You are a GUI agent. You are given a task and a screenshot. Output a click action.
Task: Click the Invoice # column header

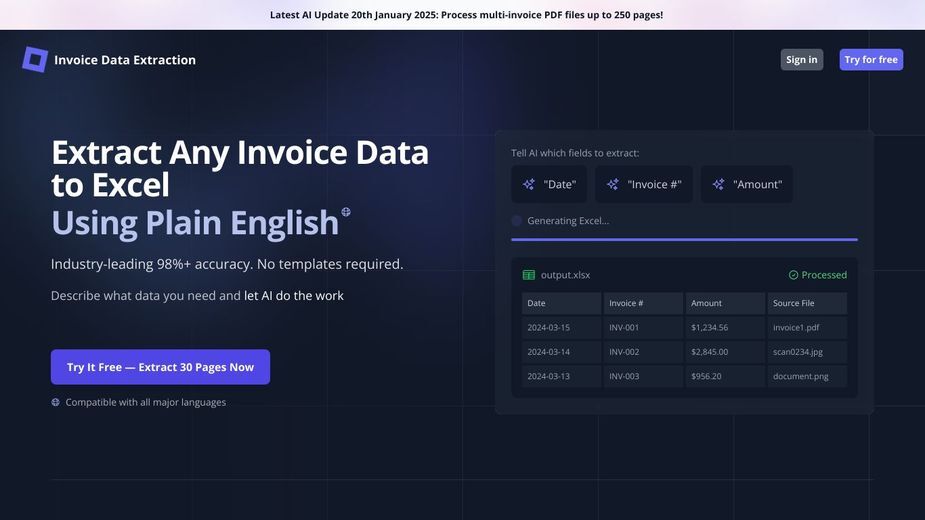tap(643, 303)
